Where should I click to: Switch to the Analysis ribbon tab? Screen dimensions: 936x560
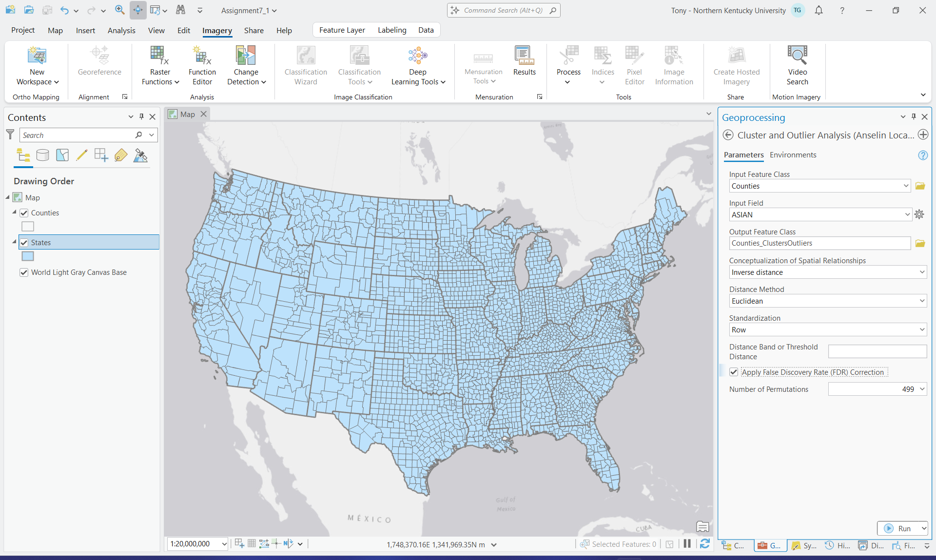pos(121,30)
